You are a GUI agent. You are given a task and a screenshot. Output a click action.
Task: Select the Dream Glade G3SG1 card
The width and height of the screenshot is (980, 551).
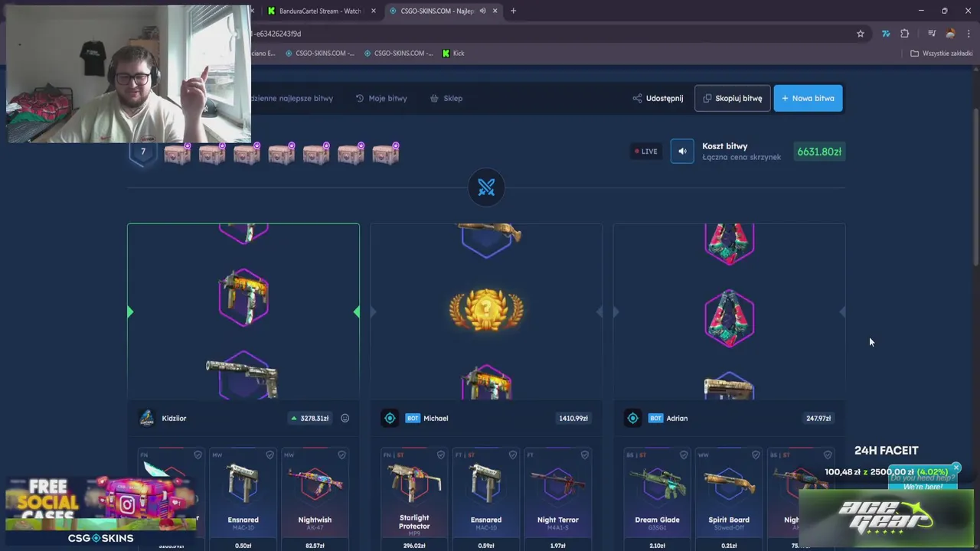(x=657, y=497)
